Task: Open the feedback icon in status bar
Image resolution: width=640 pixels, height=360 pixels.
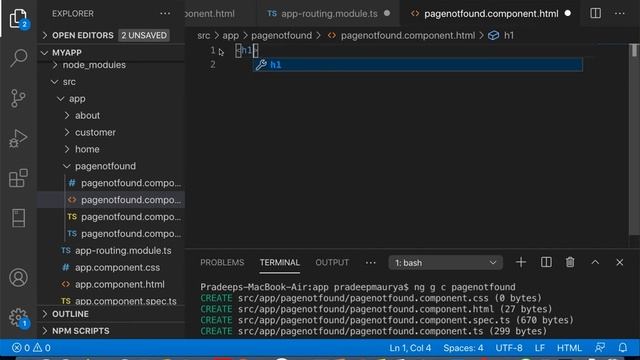Action: point(600,348)
